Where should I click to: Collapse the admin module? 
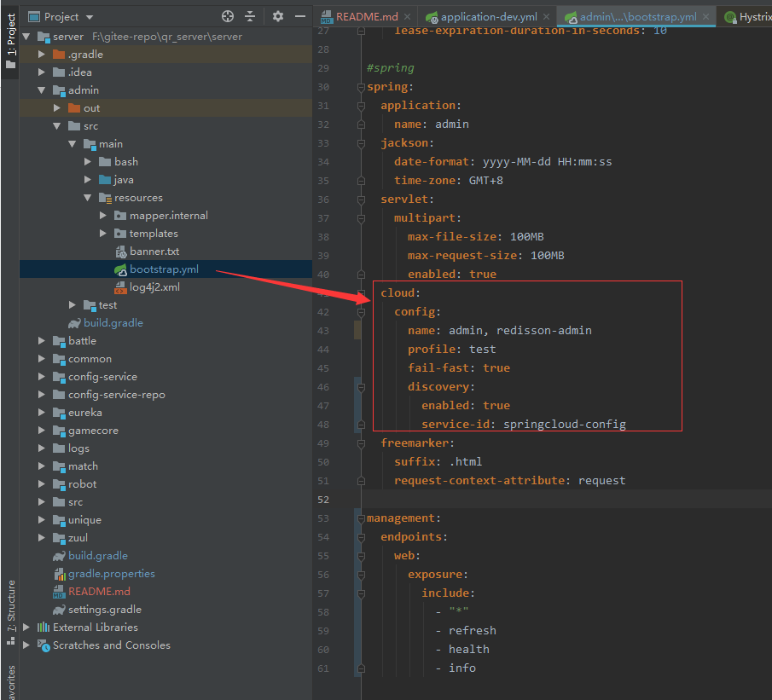pyautogui.click(x=42, y=90)
